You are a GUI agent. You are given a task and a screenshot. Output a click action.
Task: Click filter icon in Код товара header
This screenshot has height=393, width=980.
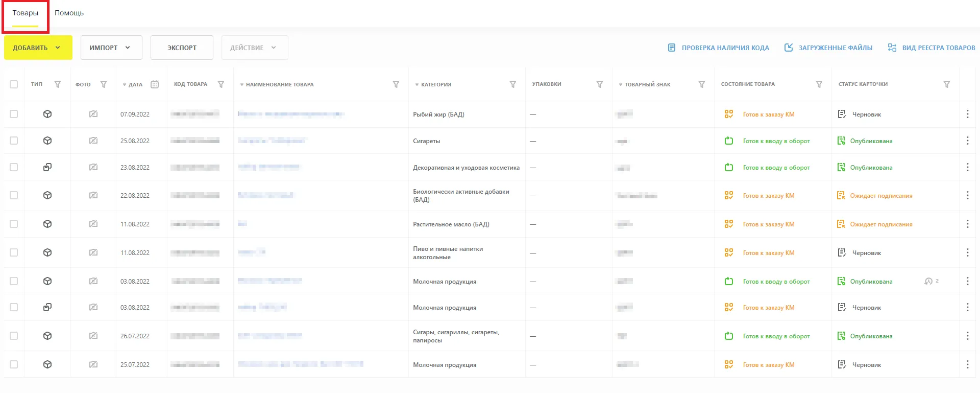[221, 84]
